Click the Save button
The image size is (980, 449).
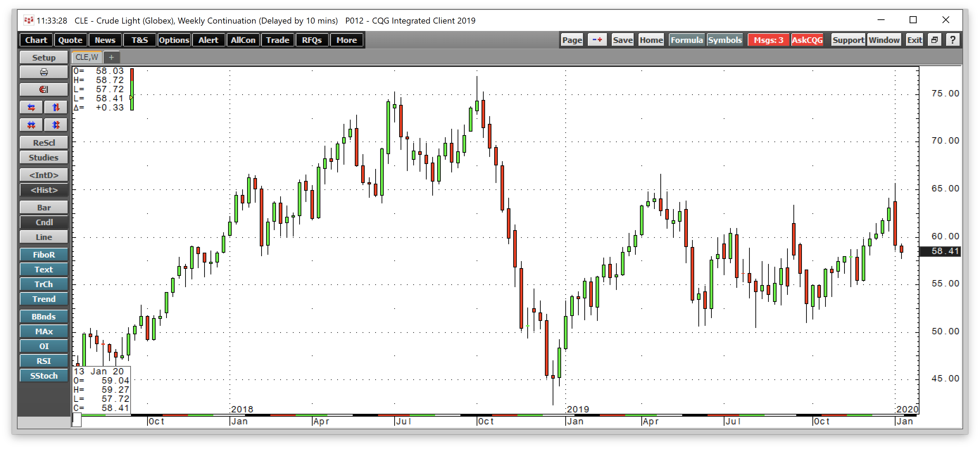click(x=622, y=40)
